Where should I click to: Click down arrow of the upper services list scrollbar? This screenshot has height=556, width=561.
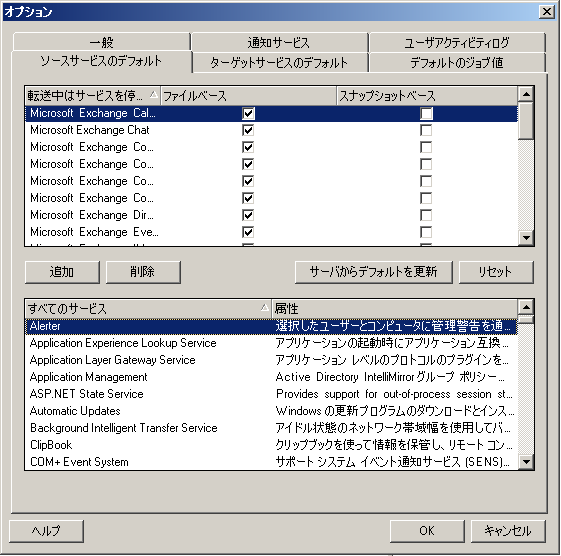coord(526,238)
